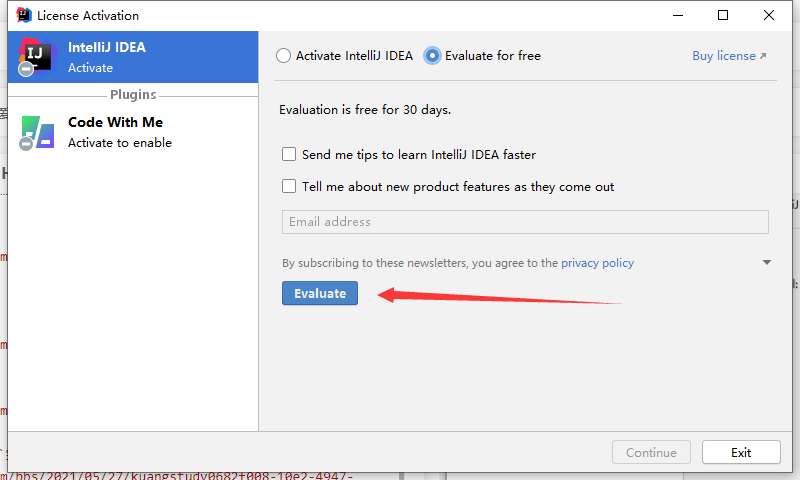Click the 'Evaluation is free for 30 days.' text

[365, 110]
